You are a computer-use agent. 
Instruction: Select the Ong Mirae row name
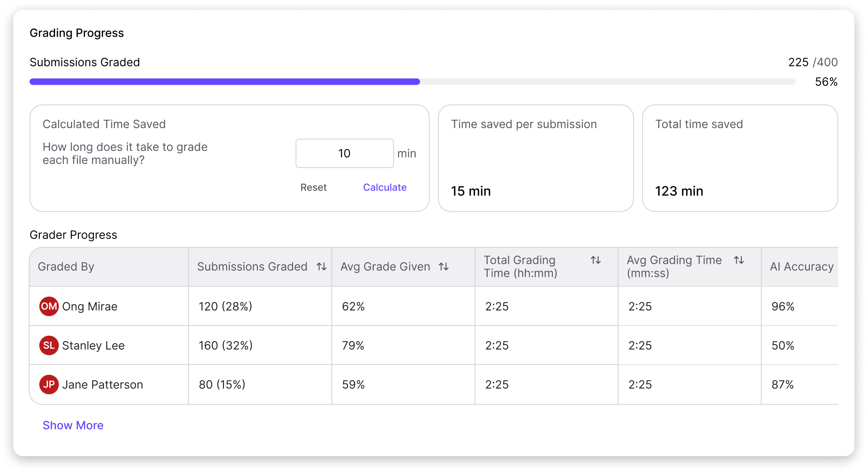pyautogui.click(x=89, y=306)
